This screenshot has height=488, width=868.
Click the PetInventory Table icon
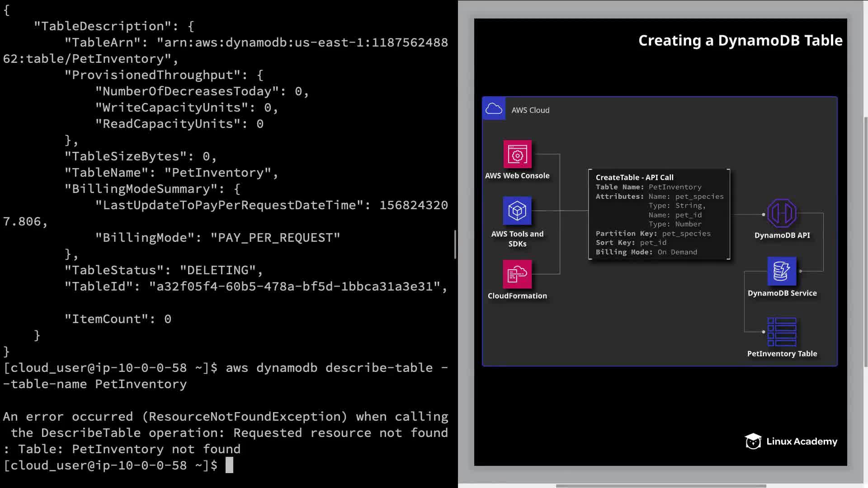tap(782, 332)
